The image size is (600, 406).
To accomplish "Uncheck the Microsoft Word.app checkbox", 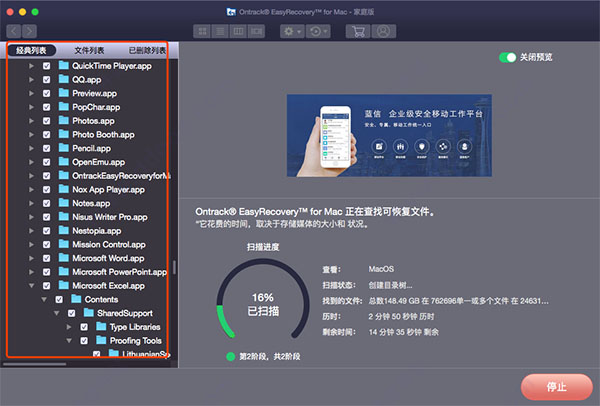I will (46, 258).
